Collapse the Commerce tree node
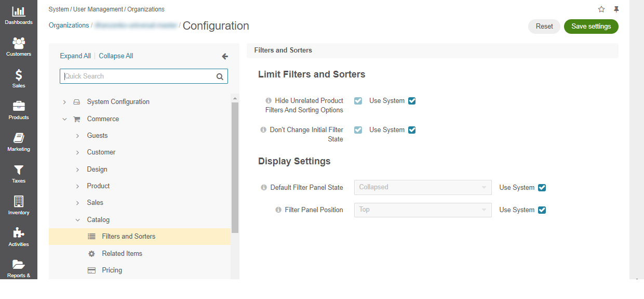 pos(64,119)
